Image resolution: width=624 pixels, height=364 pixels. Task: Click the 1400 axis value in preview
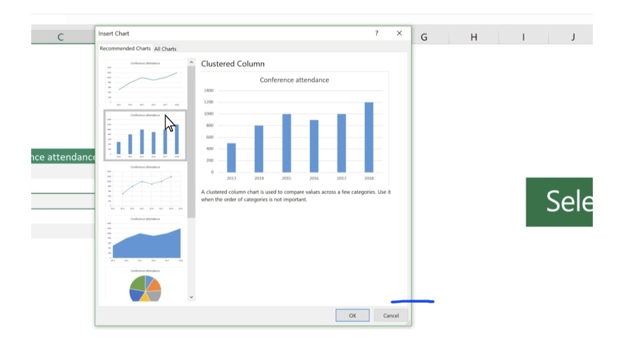tap(209, 90)
